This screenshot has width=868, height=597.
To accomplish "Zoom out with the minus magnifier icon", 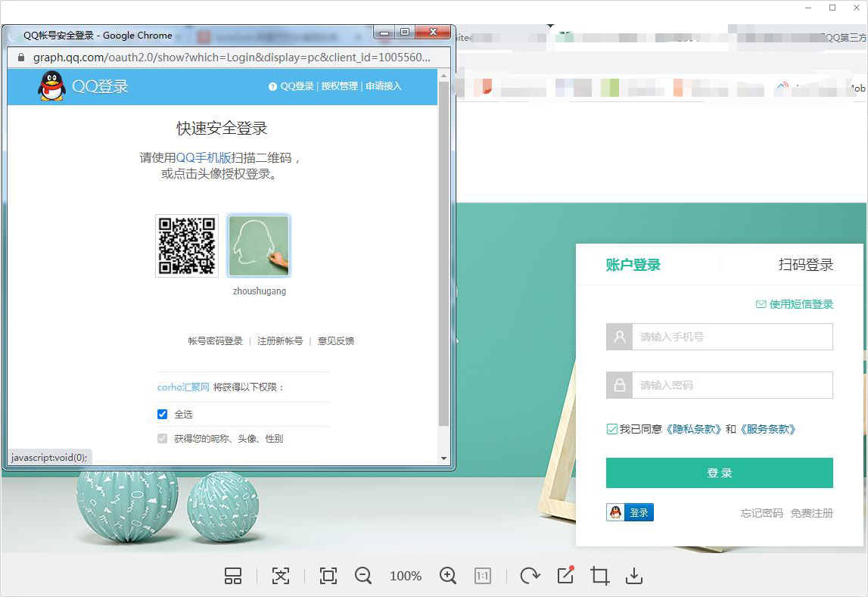I will click(363, 576).
